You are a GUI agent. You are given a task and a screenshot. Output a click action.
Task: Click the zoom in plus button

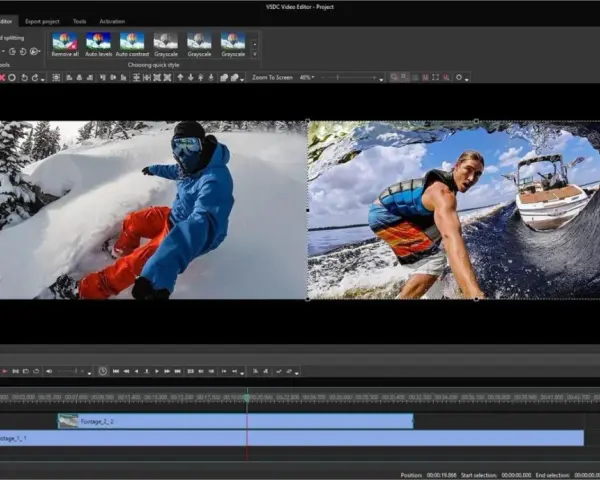click(374, 77)
